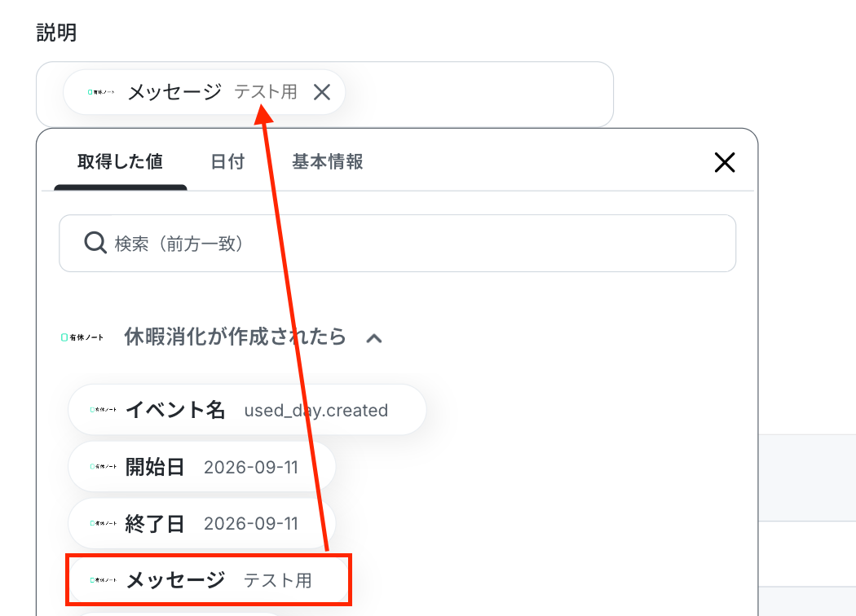Close the value picker panel
856x616 pixels.
click(x=725, y=162)
